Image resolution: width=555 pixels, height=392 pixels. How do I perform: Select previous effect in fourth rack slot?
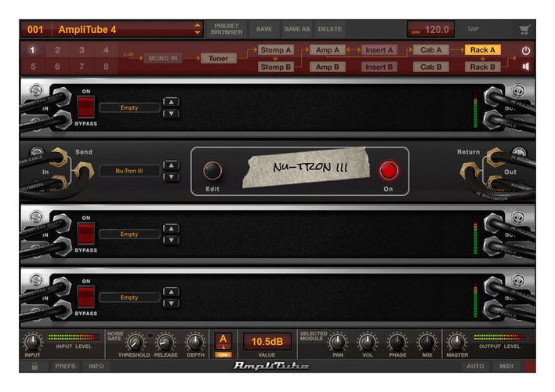[x=172, y=292]
